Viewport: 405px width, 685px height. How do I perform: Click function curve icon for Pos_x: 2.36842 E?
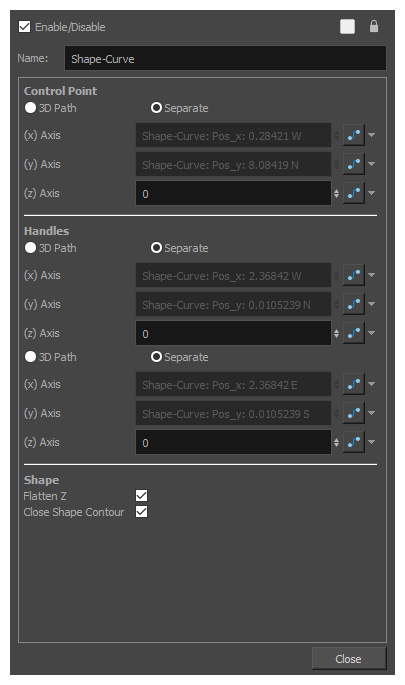[x=353, y=384]
